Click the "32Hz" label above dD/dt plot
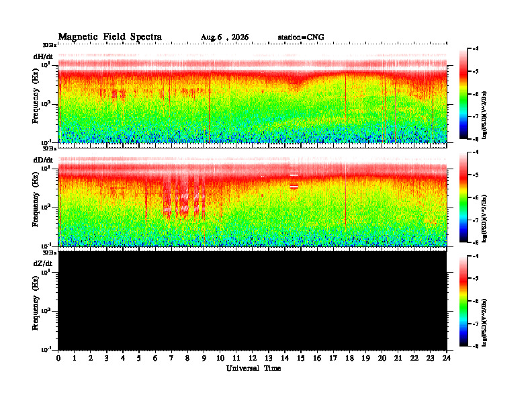This screenshot has width=532, height=411. [x=50, y=148]
